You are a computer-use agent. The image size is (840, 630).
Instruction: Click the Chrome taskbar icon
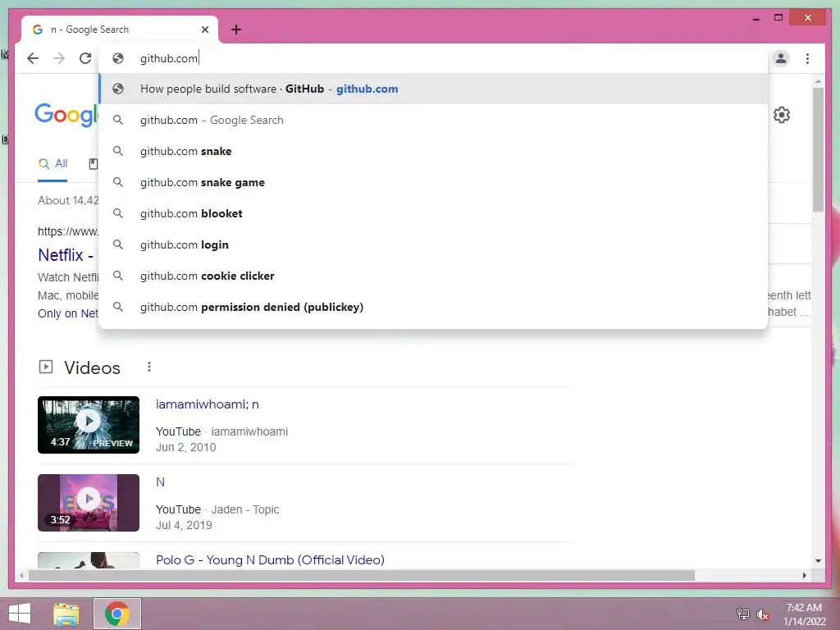(x=117, y=614)
